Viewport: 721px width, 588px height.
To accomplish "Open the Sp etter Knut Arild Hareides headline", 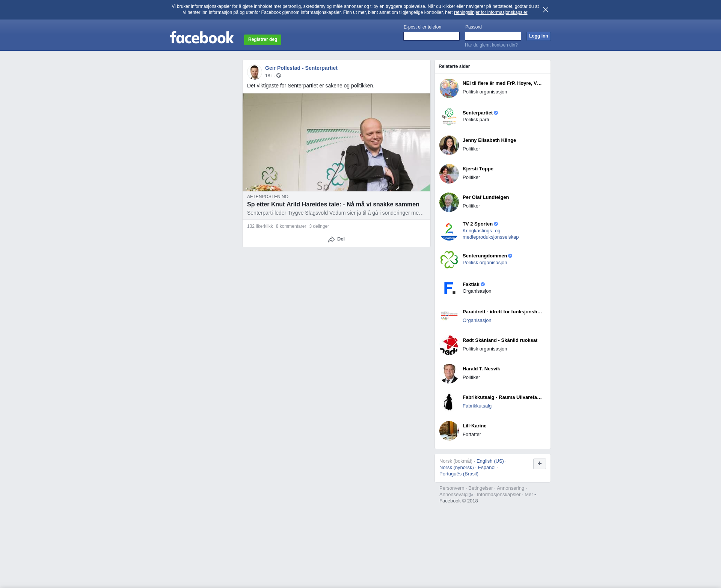I will [x=333, y=205].
